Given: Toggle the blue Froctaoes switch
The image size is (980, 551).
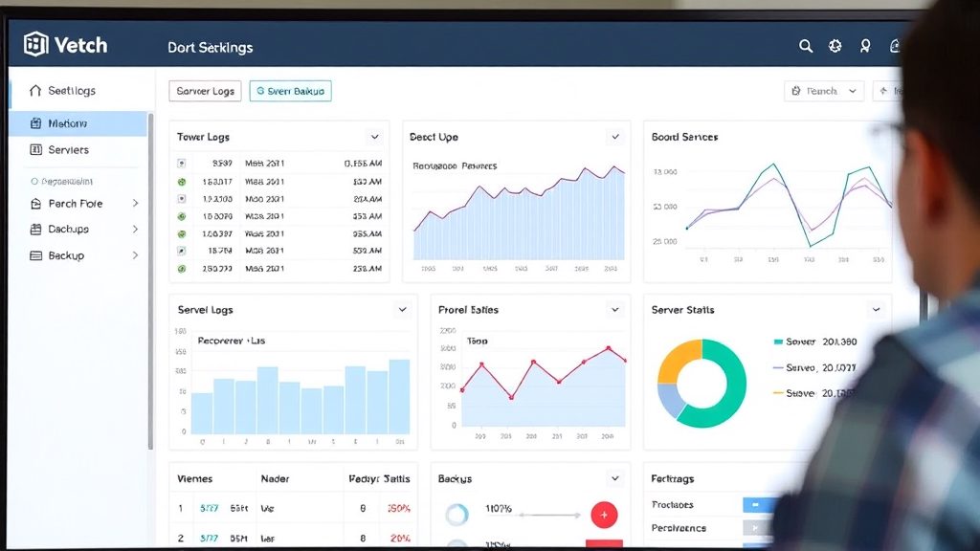Looking at the screenshot, I should point(758,505).
